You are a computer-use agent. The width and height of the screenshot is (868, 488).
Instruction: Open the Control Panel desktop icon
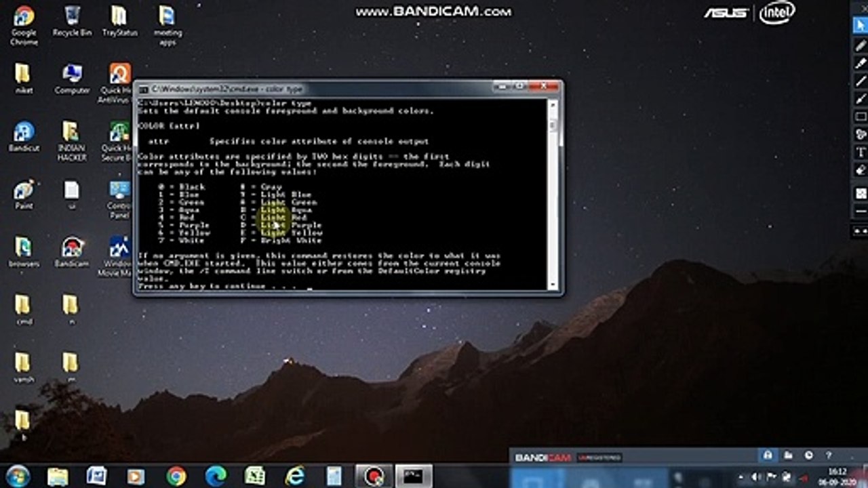click(x=119, y=199)
